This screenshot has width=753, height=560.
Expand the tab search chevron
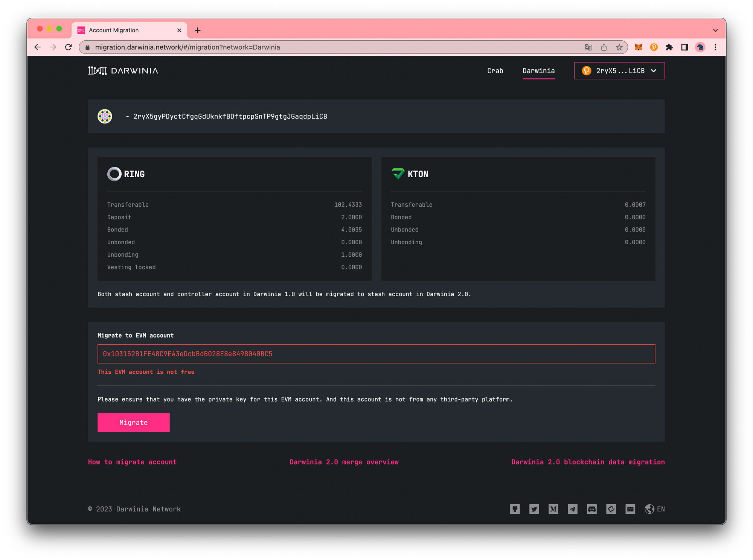715,30
